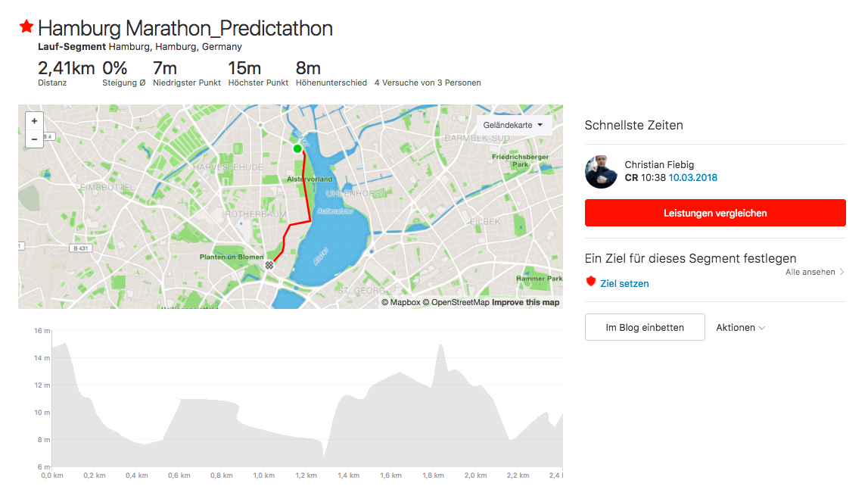This screenshot has width=868, height=502.
Task: Zoom in on the map
Action: point(34,121)
